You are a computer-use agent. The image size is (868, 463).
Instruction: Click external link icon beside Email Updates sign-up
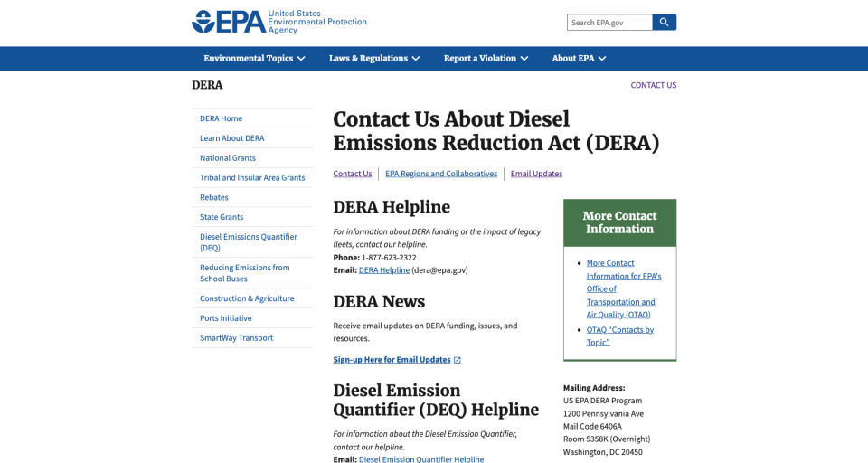pyautogui.click(x=458, y=360)
